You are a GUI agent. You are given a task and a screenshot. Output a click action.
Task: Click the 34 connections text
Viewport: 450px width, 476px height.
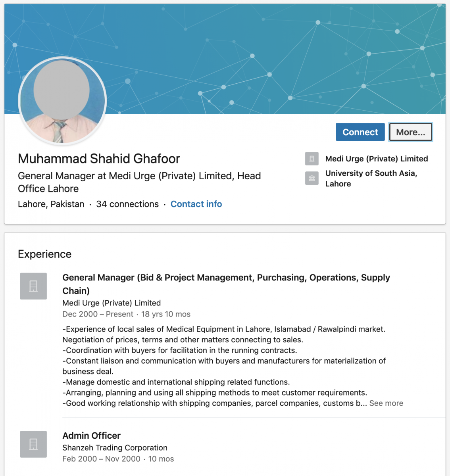click(127, 204)
